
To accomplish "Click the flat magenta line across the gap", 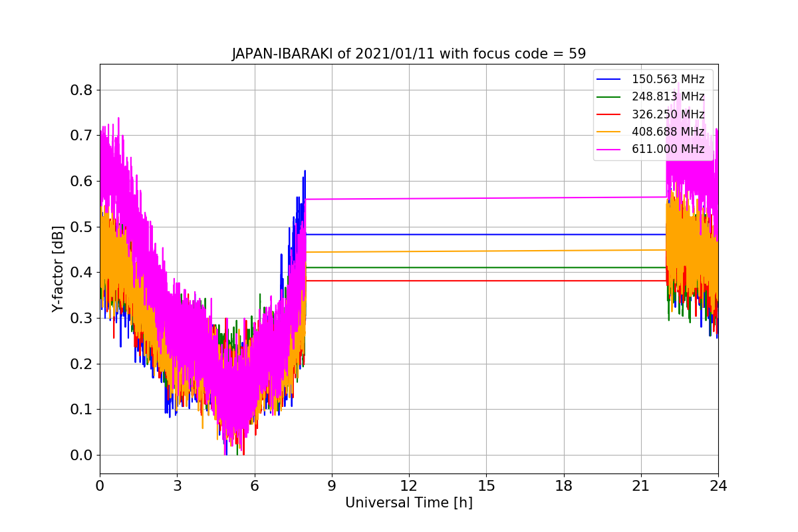I will point(485,198).
